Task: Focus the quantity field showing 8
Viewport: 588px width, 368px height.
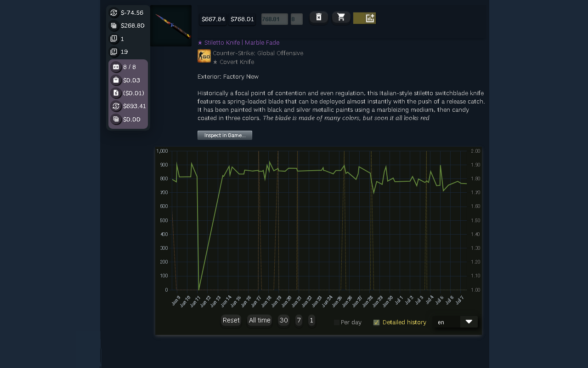Action: click(297, 19)
